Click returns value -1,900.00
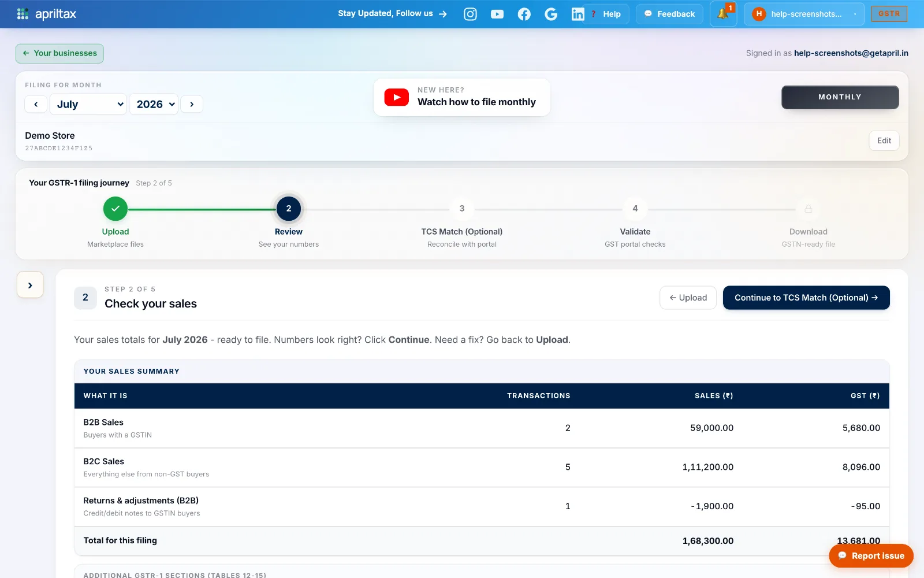This screenshot has width=924, height=578. [712, 506]
